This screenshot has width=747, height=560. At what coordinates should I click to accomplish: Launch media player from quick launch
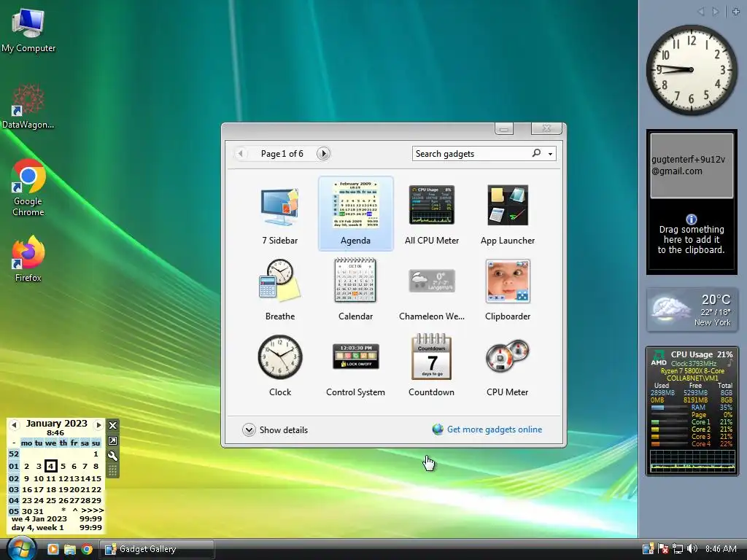tap(53, 549)
